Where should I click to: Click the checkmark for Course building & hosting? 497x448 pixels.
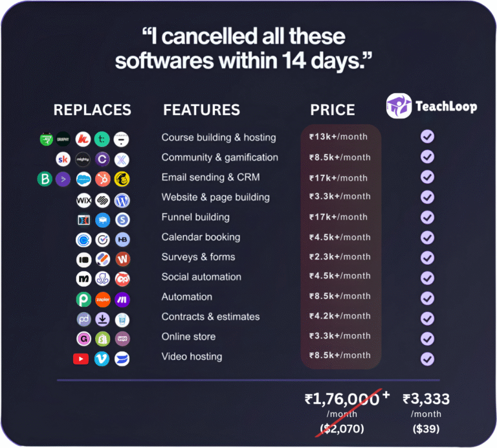[x=427, y=137]
